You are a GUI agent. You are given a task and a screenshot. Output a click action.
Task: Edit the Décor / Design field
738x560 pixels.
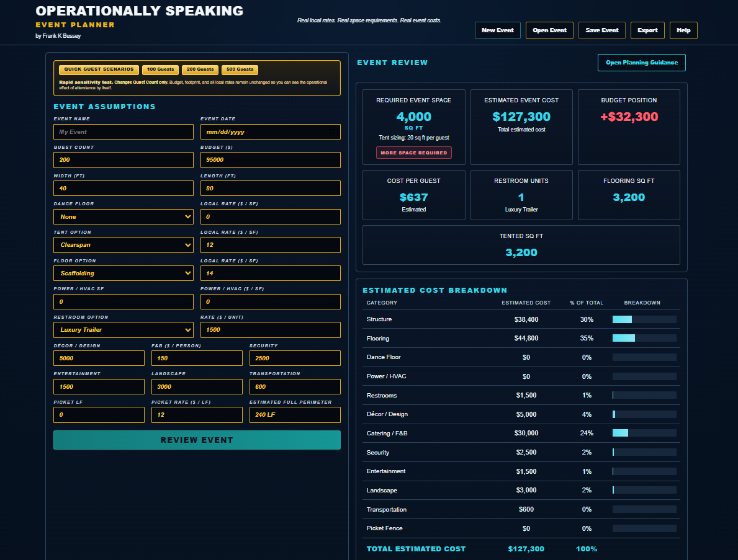pyautogui.click(x=99, y=358)
